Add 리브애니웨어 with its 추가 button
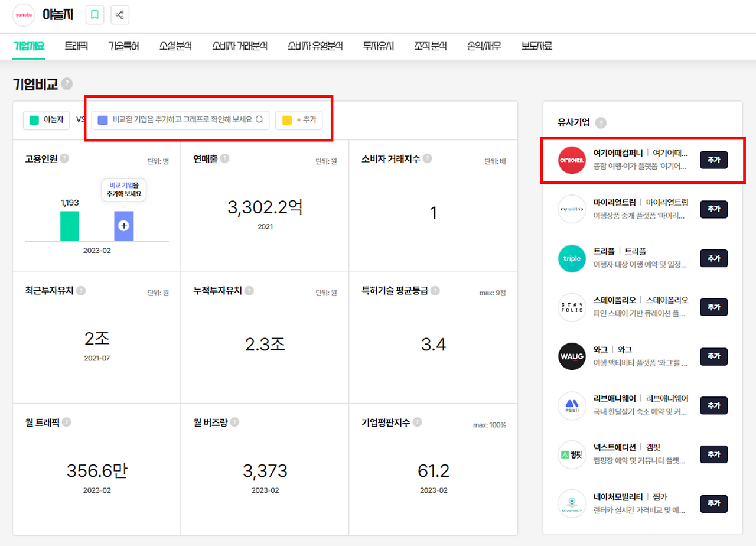756x546 pixels. coord(713,405)
